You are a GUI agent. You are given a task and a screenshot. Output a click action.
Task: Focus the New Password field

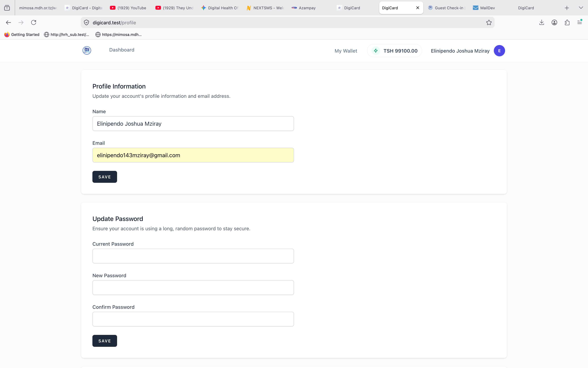pyautogui.click(x=193, y=288)
